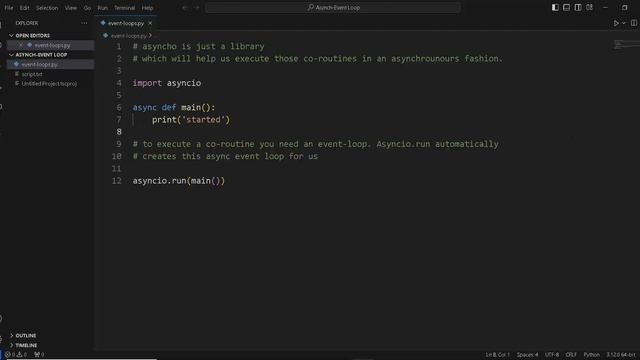Select event-loops.py under Open Editors
The width and height of the screenshot is (640, 360).
[52, 45]
